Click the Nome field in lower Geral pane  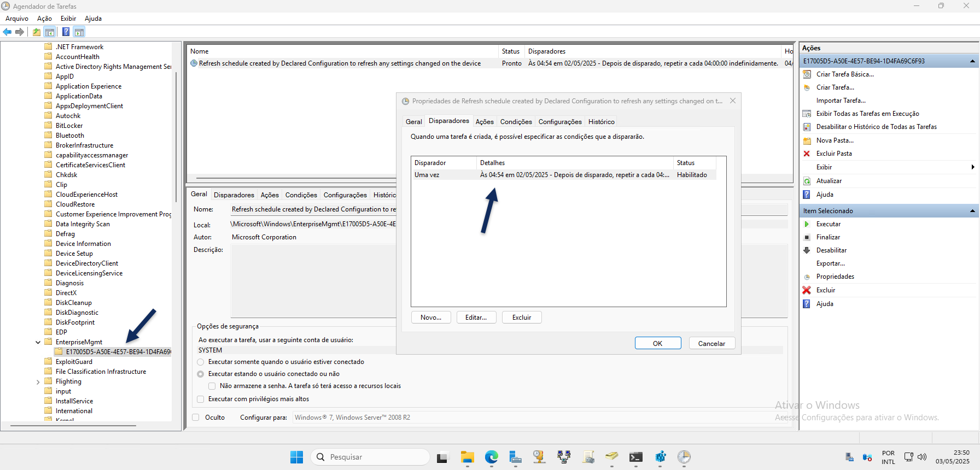313,209
